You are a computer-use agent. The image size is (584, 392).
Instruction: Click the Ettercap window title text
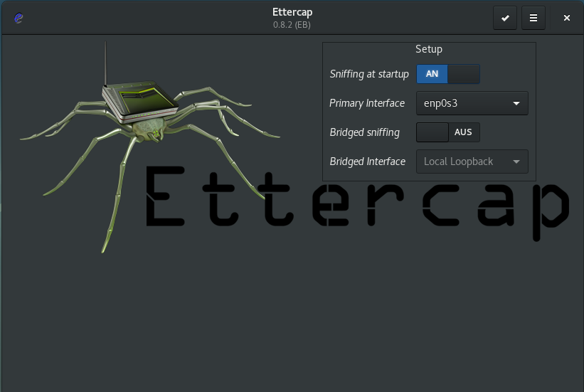(x=292, y=12)
